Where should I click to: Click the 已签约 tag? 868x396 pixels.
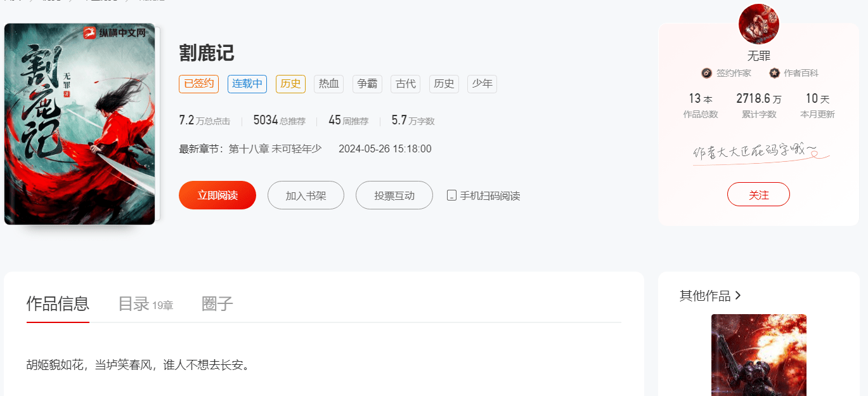pyautogui.click(x=199, y=84)
